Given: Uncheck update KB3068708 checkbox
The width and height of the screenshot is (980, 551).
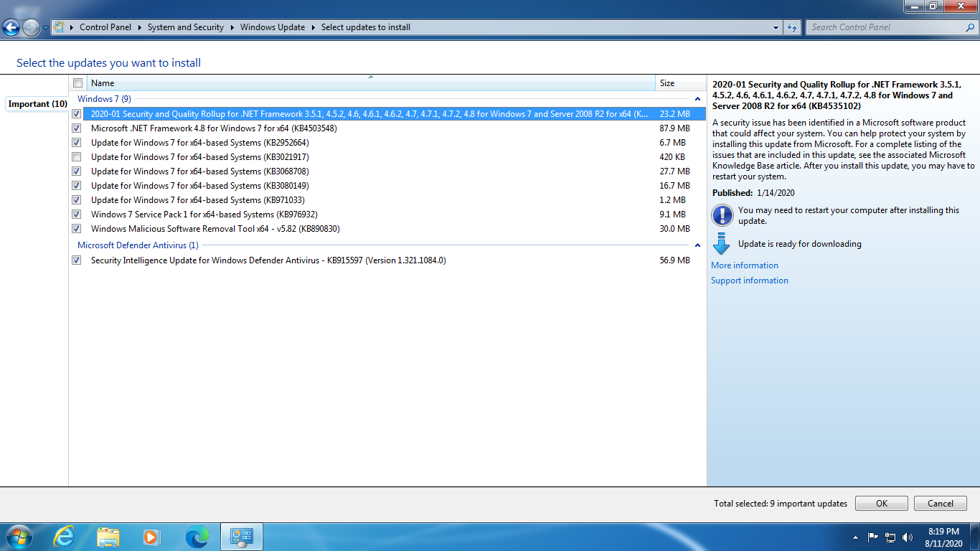Looking at the screenshot, I should point(77,171).
